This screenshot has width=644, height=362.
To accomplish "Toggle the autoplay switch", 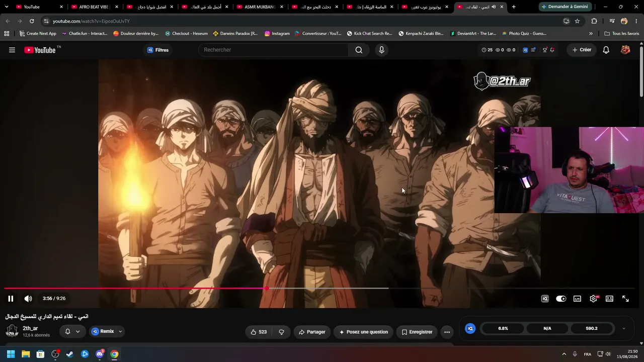I will pyautogui.click(x=561, y=299).
